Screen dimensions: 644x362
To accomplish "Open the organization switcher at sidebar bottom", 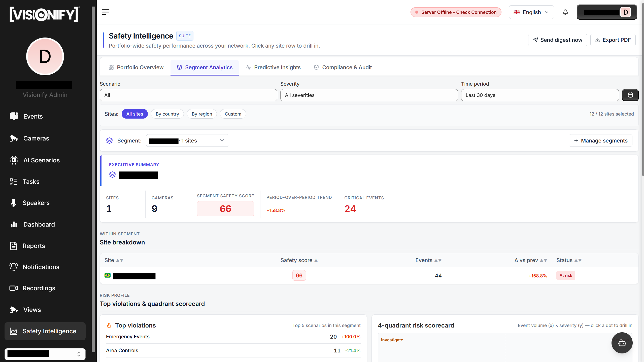I will click(45, 354).
